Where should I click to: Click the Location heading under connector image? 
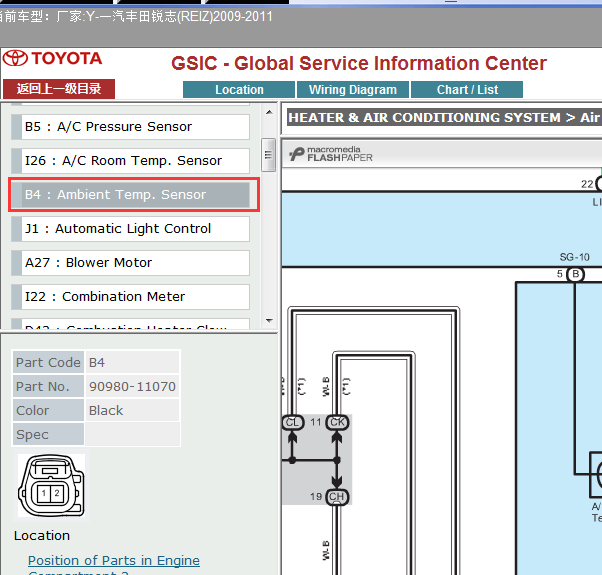pos(42,535)
